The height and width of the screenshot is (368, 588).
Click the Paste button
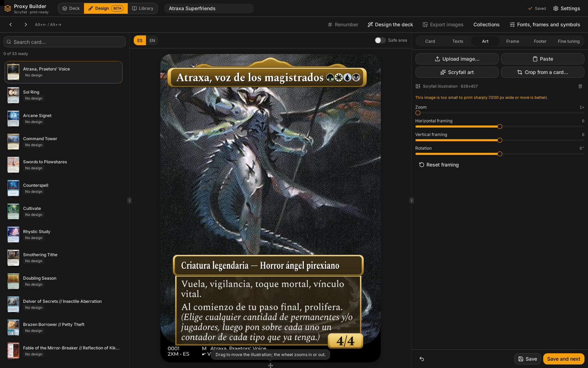pyautogui.click(x=542, y=59)
